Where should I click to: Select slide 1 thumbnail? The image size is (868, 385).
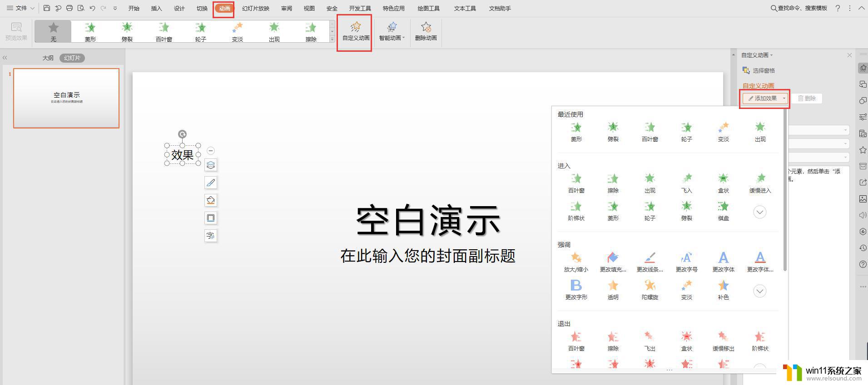tap(66, 98)
